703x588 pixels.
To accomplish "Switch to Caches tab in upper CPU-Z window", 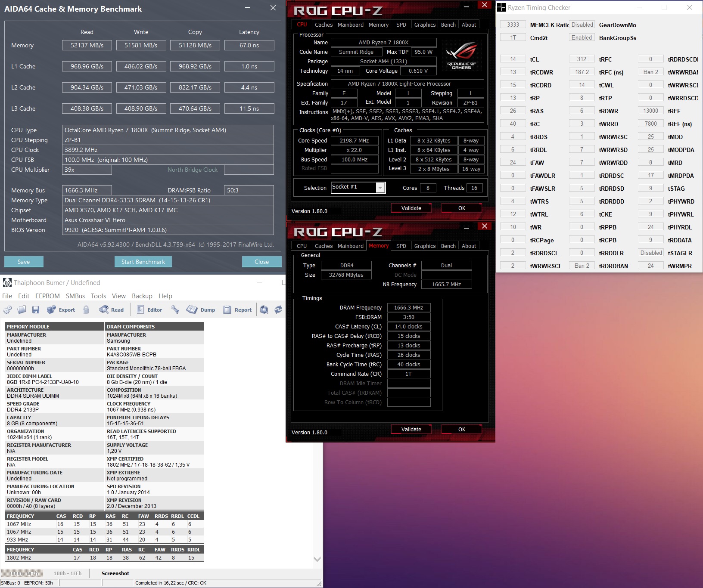I will (324, 25).
